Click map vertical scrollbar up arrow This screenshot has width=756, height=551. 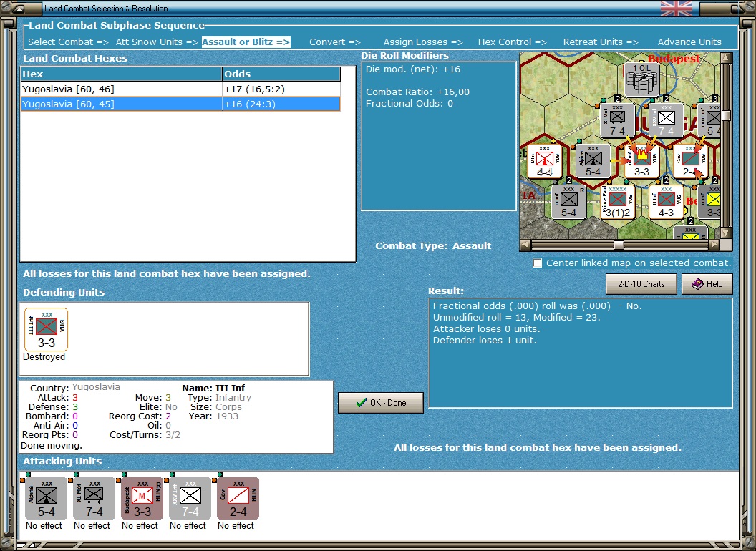(x=726, y=58)
